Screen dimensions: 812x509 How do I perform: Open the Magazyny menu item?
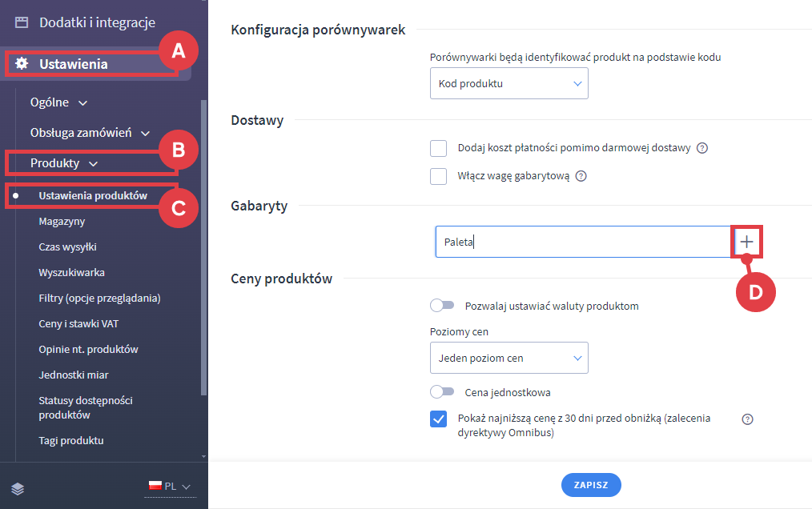(62, 221)
